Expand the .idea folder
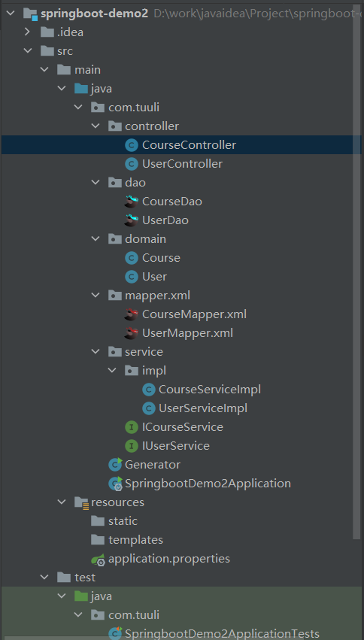Screen dimensions: 364x640 point(27,32)
